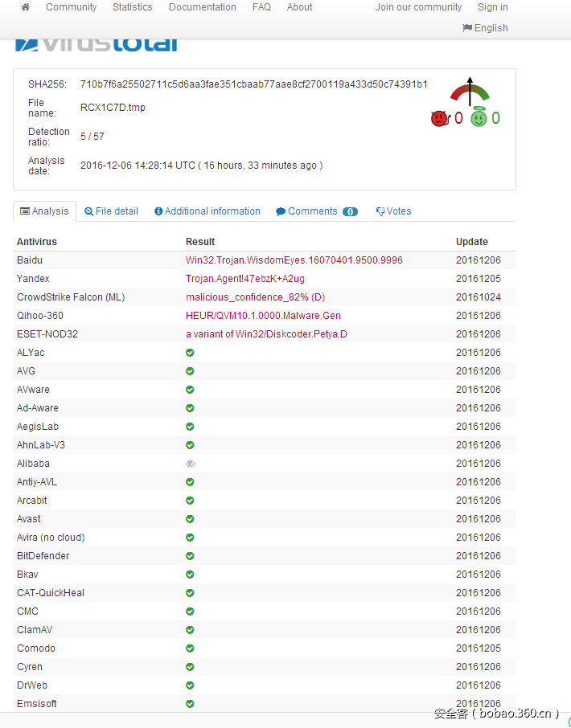Click the green check for Emsisoft

(x=190, y=704)
